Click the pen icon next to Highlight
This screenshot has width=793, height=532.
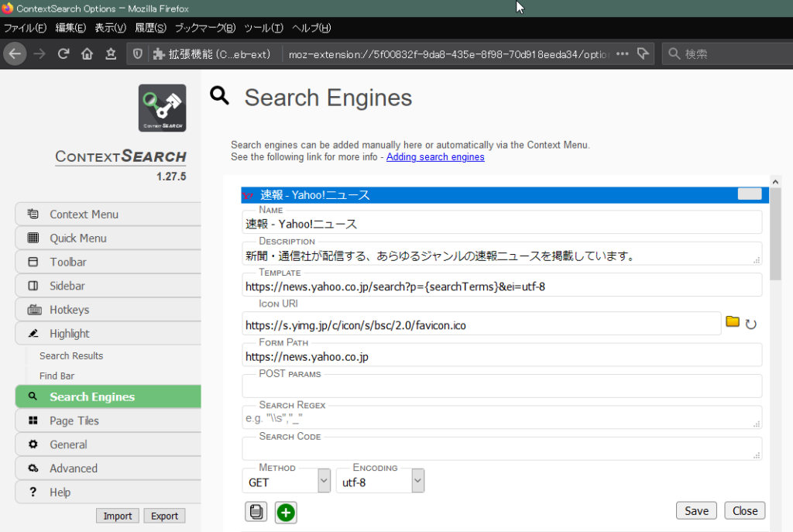[x=32, y=334]
